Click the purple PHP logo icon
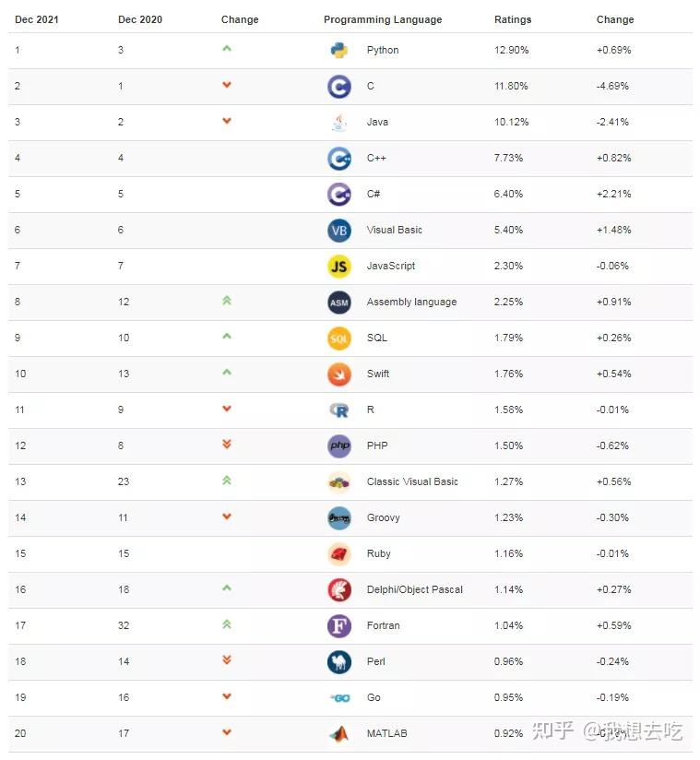 tap(339, 446)
